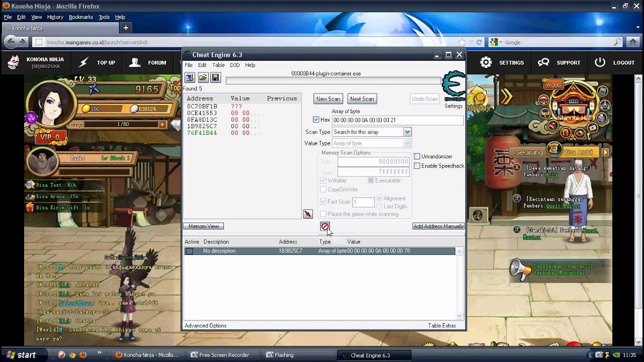Toggle the Executable checkbox
This screenshot has width=644, height=362.
[x=370, y=180]
